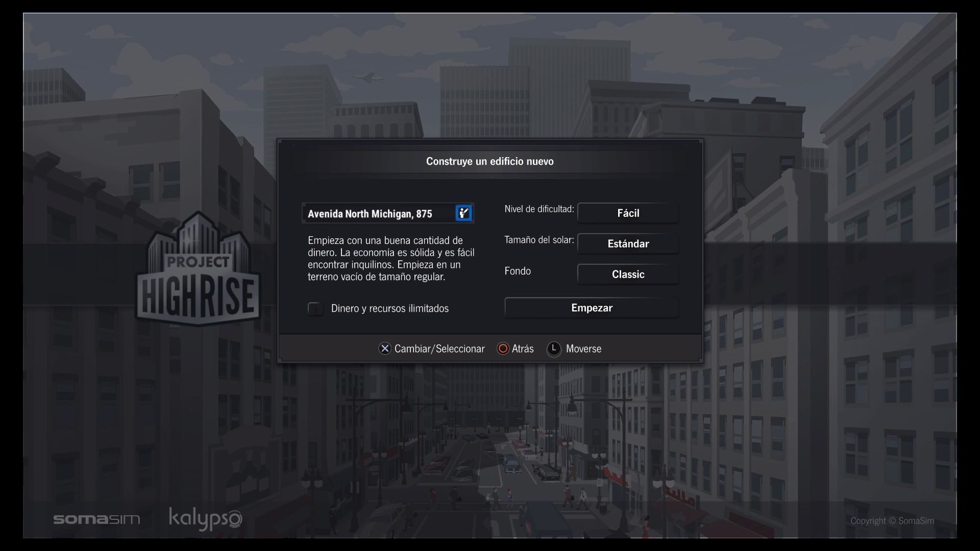The image size is (980, 551).
Task: Click the Cambiar/Seleccionar prompt text
Action: (x=439, y=349)
